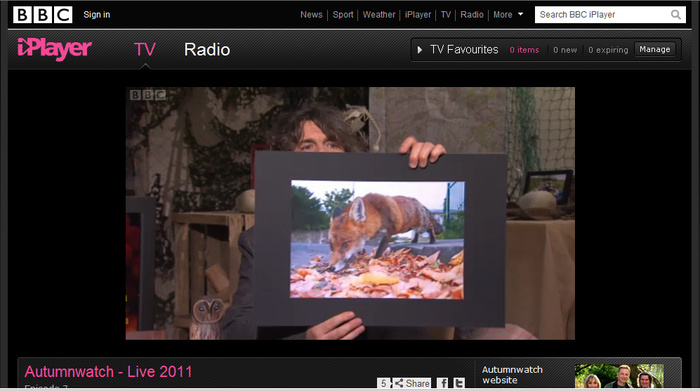The height and width of the screenshot is (391, 700).
Task: Open News in the top navigation
Action: tap(311, 15)
